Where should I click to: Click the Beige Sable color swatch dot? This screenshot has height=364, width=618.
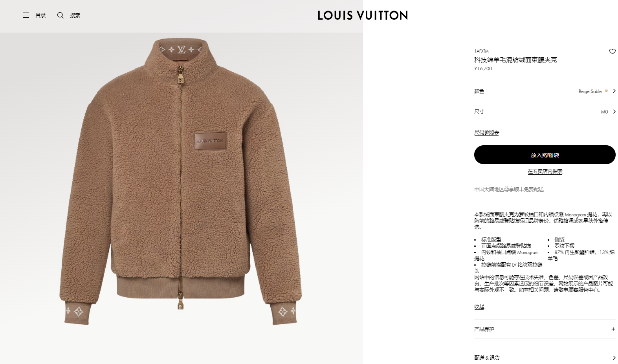coord(606,91)
